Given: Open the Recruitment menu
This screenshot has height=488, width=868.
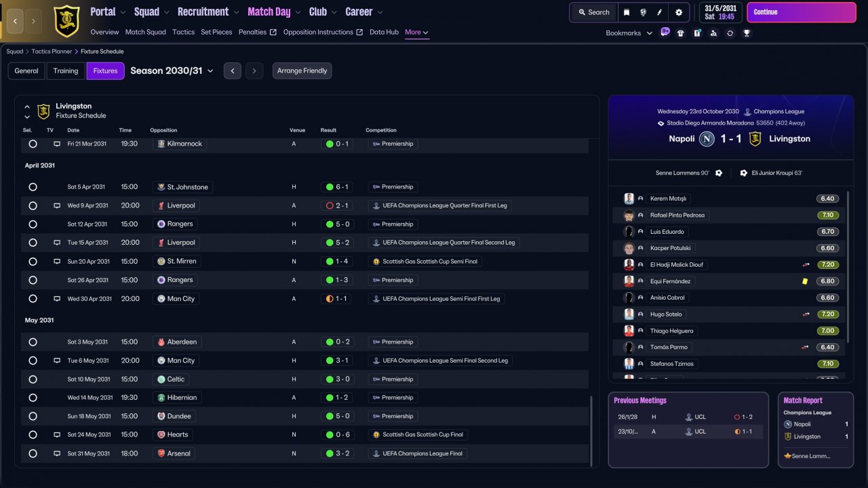Looking at the screenshot, I should pyautogui.click(x=208, y=12).
